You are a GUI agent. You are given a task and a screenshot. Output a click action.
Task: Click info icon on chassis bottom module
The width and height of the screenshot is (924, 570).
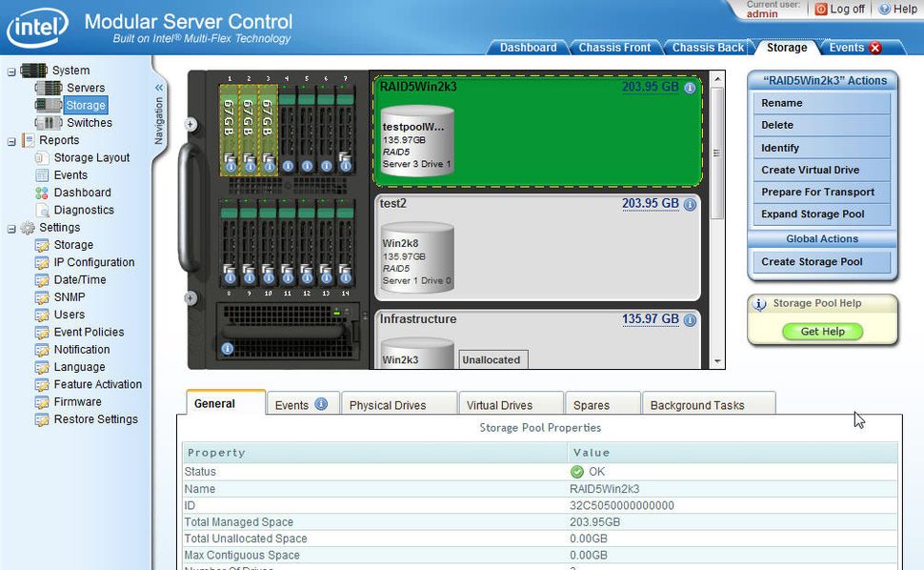pos(228,349)
